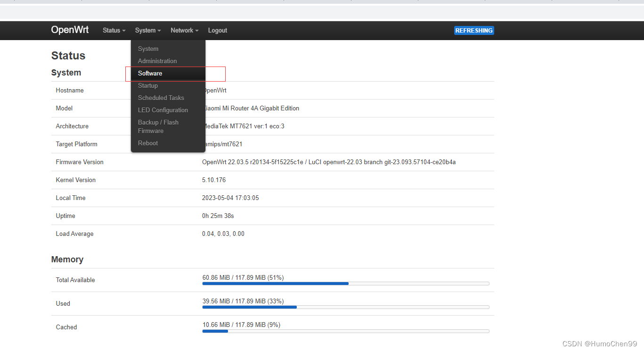
Task: Click the REFRESHING indicator badge
Action: [x=474, y=30]
